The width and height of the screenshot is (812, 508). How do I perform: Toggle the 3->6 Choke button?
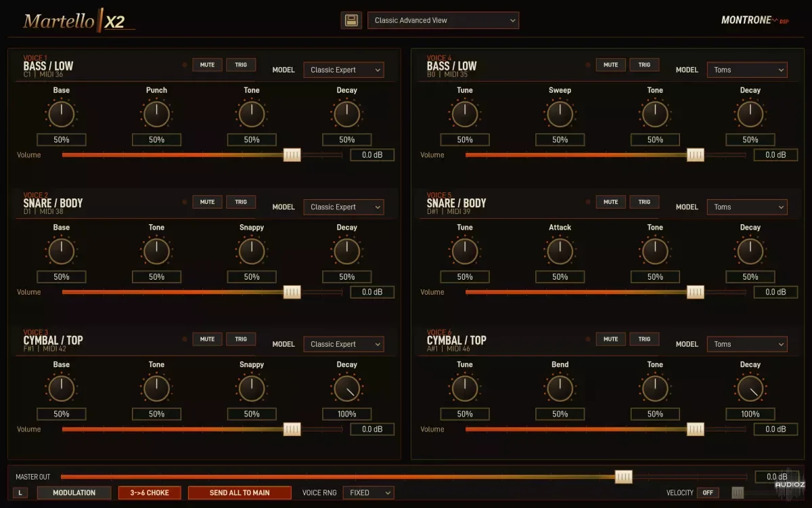click(150, 493)
